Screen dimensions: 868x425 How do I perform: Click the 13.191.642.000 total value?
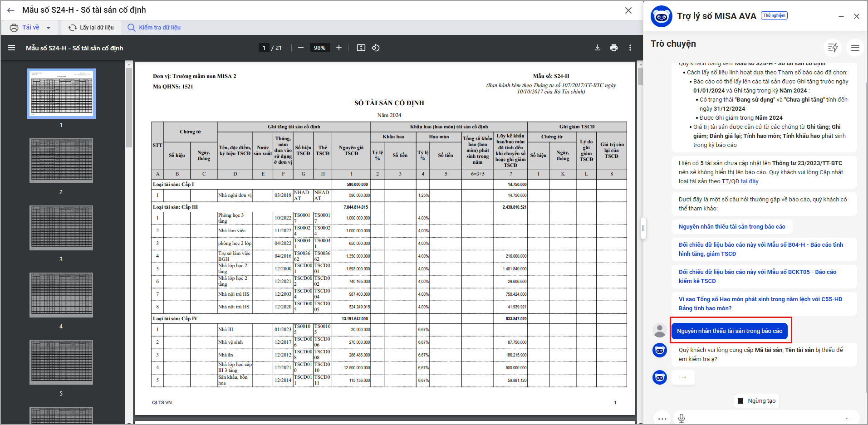point(355,319)
